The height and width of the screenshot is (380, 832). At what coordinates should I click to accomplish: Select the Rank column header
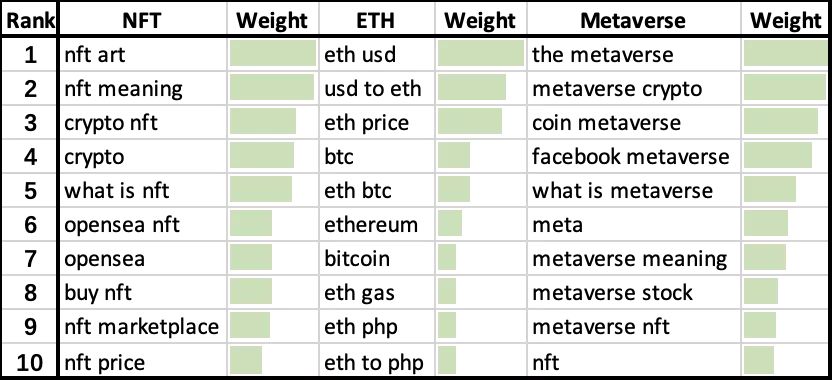click(30, 20)
